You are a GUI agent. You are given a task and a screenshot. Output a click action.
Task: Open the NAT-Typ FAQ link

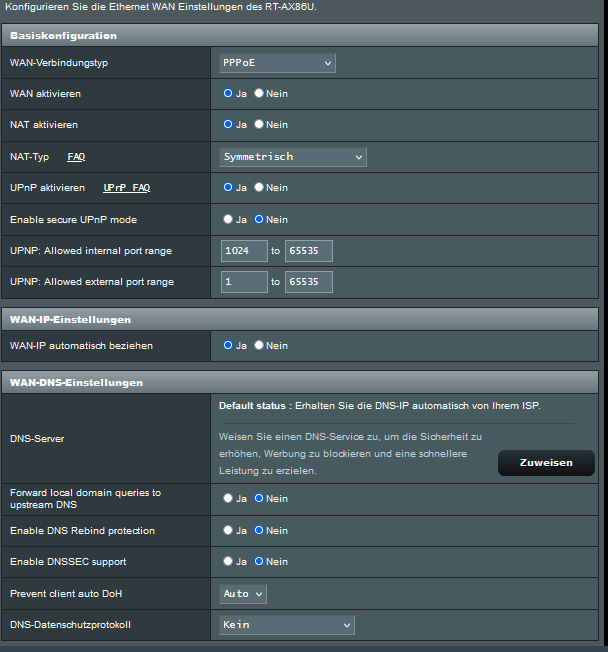coord(76,157)
